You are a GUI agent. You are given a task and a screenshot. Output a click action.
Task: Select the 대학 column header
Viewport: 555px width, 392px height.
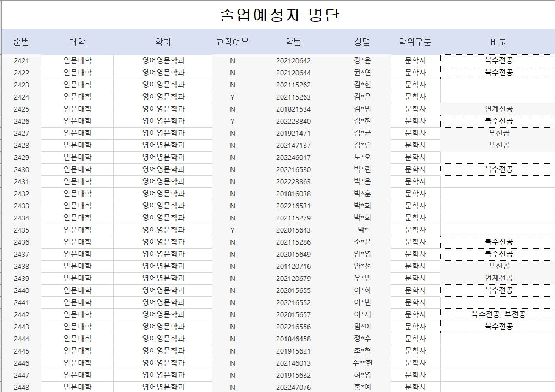(x=78, y=42)
